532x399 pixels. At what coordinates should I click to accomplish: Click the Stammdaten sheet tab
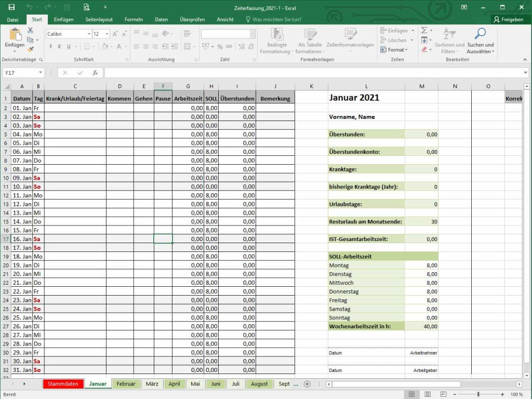(x=62, y=383)
